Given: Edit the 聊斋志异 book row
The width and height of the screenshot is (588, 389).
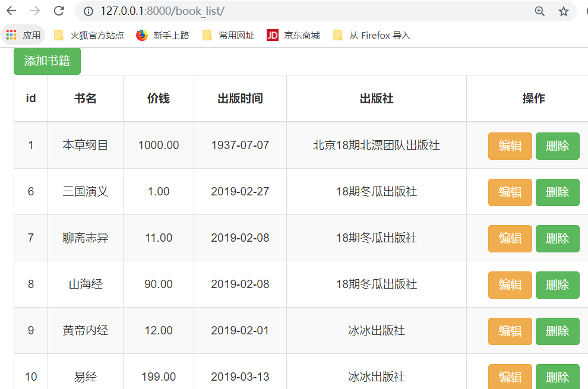Looking at the screenshot, I should (510, 239).
